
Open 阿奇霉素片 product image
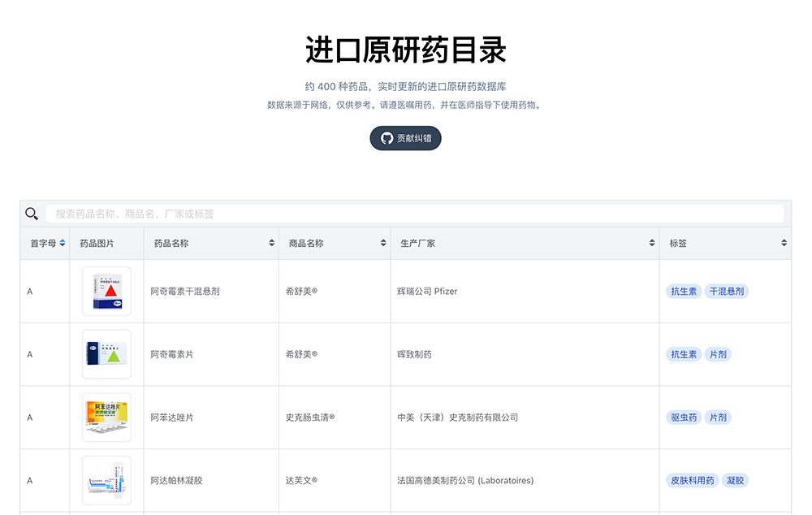click(106, 354)
